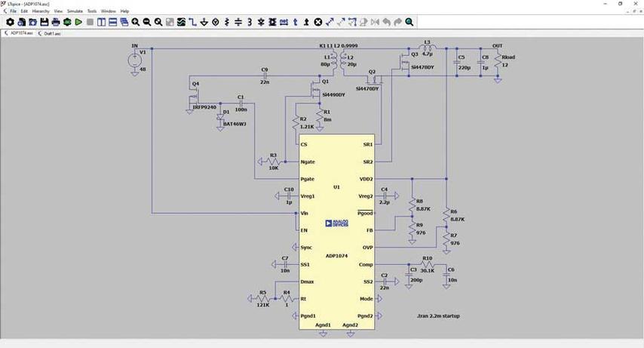
Task: Choose the Diode placement tool
Action: coord(261,22)
